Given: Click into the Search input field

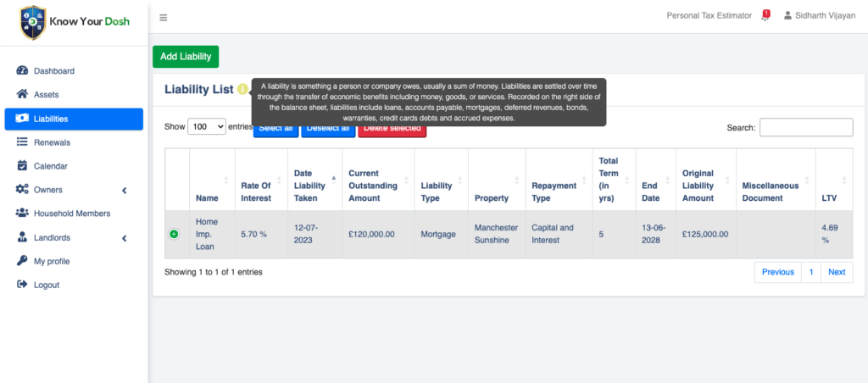Looking at the screenshot, I should (805, 127).
